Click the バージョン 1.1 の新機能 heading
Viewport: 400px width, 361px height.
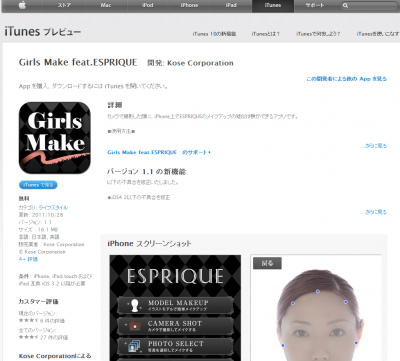click(x=146, y=172)
